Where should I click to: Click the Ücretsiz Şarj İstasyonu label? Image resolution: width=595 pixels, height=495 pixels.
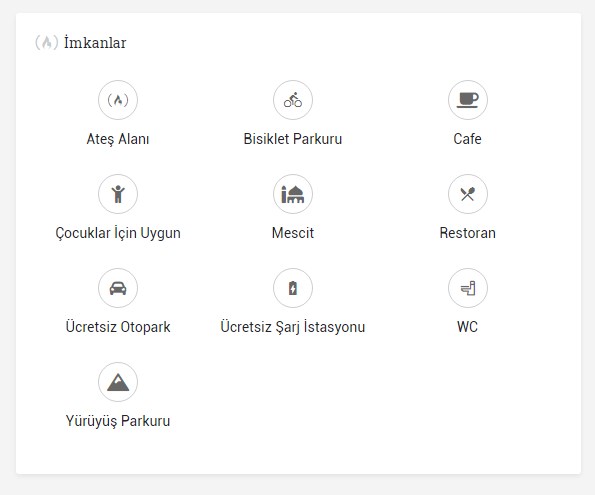pyautogui.click(x=293, y=327)
